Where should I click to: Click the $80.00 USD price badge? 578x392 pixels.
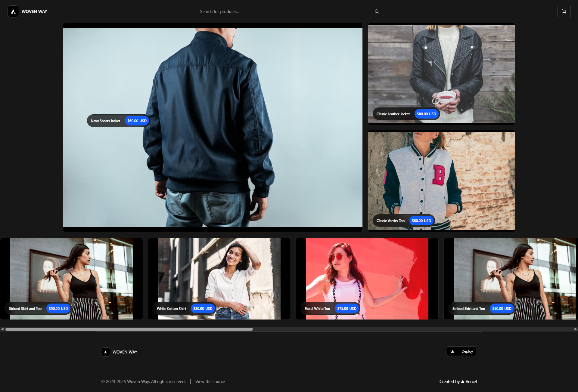tap(426, 114)
